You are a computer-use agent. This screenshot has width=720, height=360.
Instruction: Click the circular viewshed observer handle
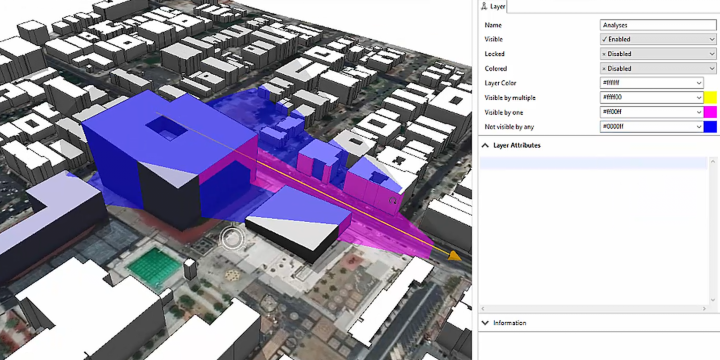pos(231,237)
